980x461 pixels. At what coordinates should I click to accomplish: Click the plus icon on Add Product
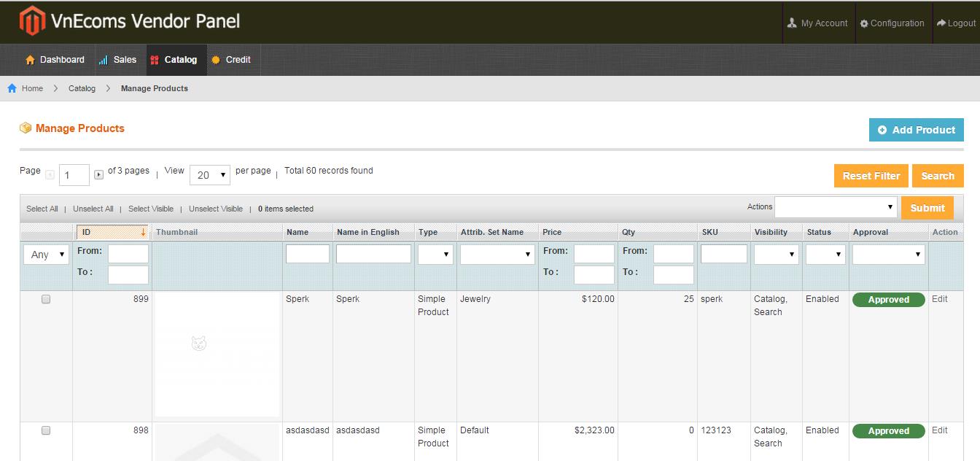point(882,130)
